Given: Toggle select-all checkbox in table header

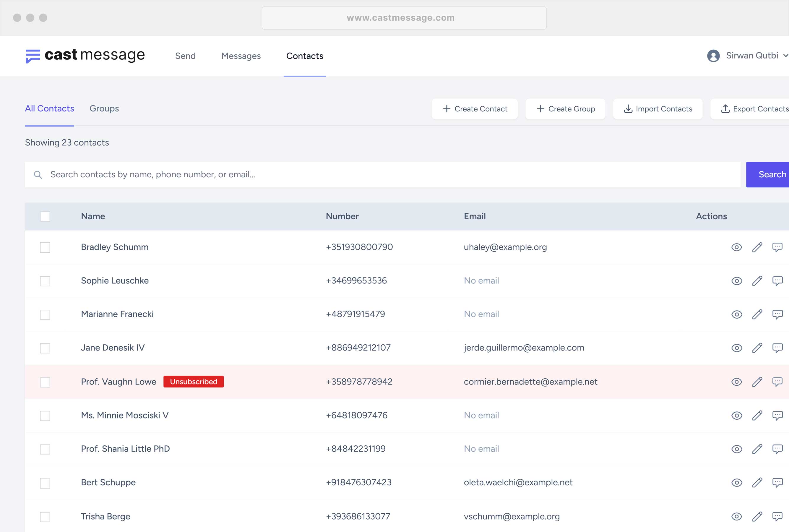Looking at the screenshot, I should click(45, 216).
